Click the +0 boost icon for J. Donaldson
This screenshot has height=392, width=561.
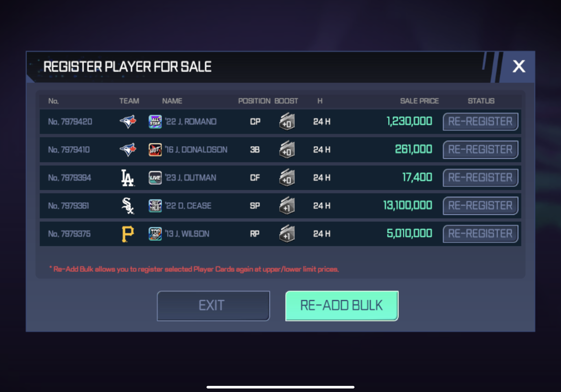(x=287, y=149)
